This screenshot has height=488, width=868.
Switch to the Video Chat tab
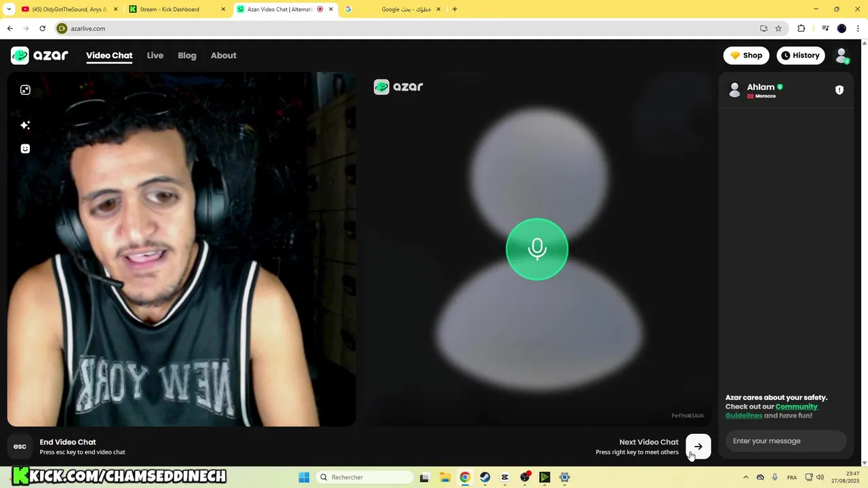(109, 56)
